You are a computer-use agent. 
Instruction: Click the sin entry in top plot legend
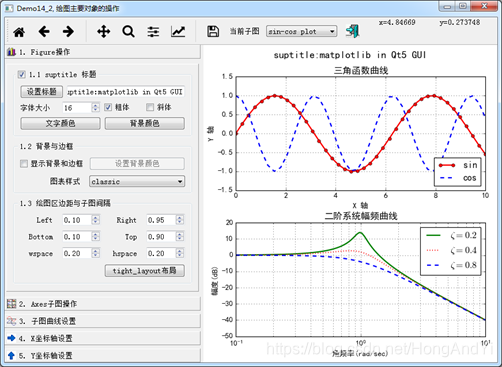click(458, 165)
